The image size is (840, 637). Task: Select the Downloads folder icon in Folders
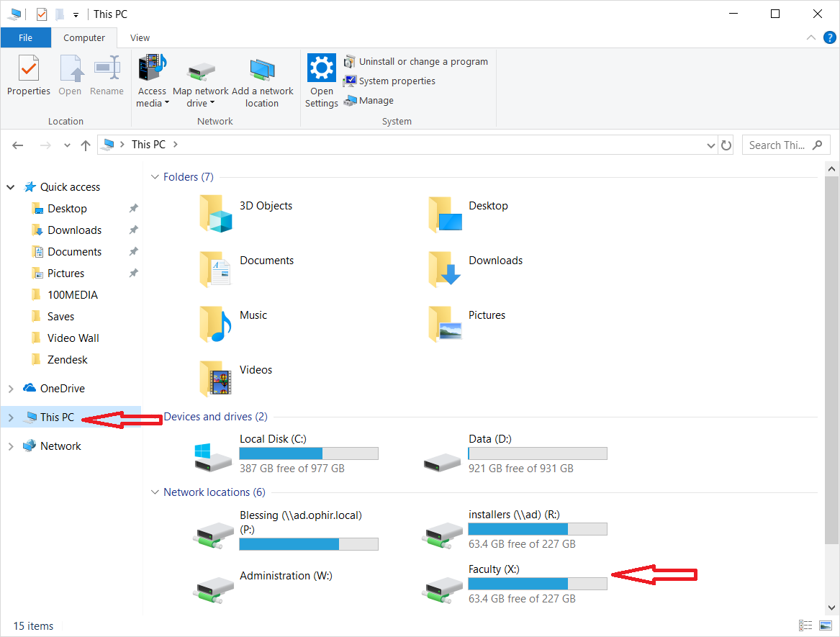point(445,268)
